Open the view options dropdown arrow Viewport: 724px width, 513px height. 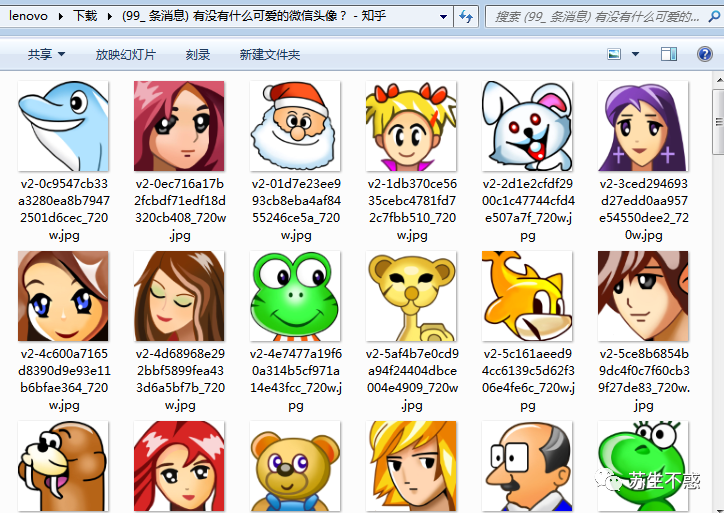point(635,54)
